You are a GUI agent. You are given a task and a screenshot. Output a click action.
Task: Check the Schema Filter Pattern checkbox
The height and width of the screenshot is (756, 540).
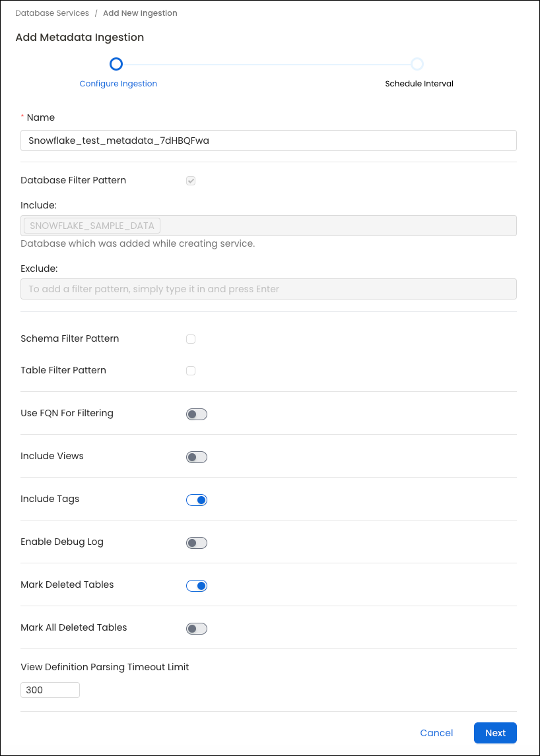pos(191,338)
